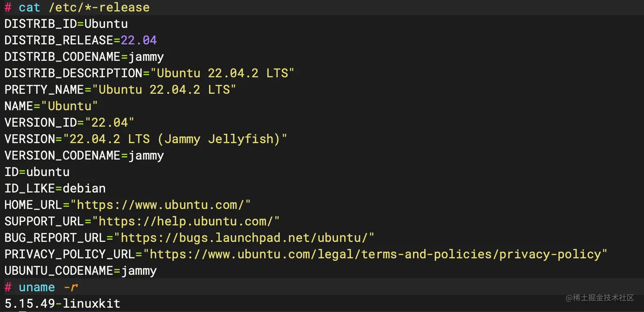Viewport: 644px width, 312px height.
Task: Click the VERSION_CODENAME=jammy line
Action: point(84,155)
